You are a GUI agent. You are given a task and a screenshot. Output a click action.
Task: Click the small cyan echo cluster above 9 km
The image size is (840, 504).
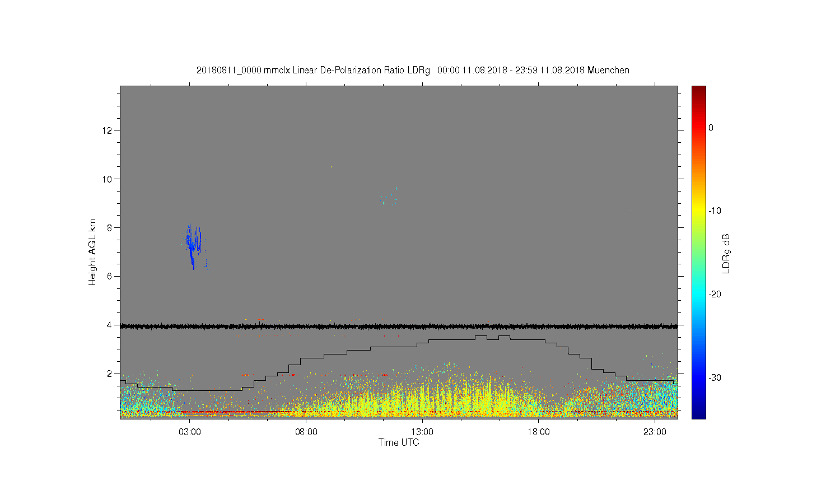pos(389,197)
